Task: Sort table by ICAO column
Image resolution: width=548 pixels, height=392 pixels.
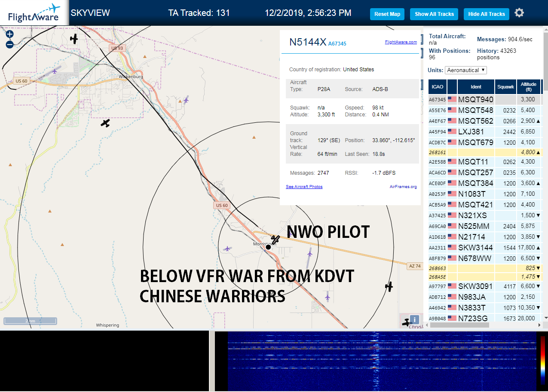Action: click(438, 87)
